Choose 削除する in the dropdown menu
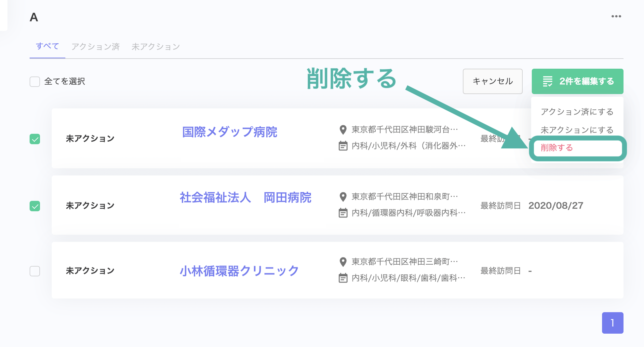The image size is (644, 347). pos(557,148)
